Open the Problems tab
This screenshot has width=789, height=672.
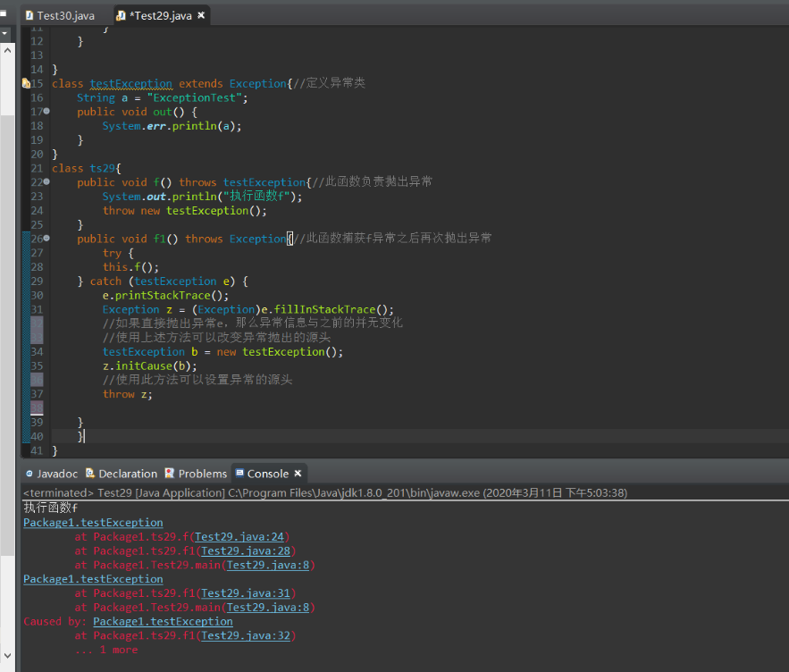pos(202,474)
